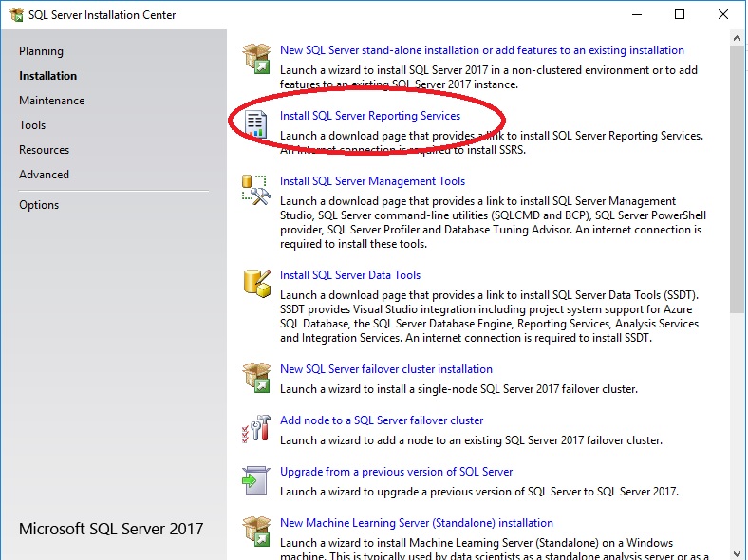Open Install SQL Server Management Tools link

372,181
